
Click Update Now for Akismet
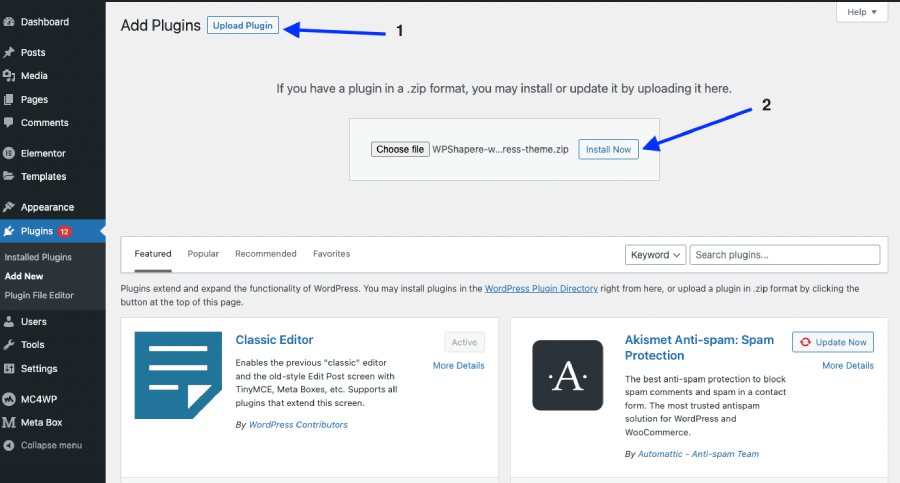833,342
